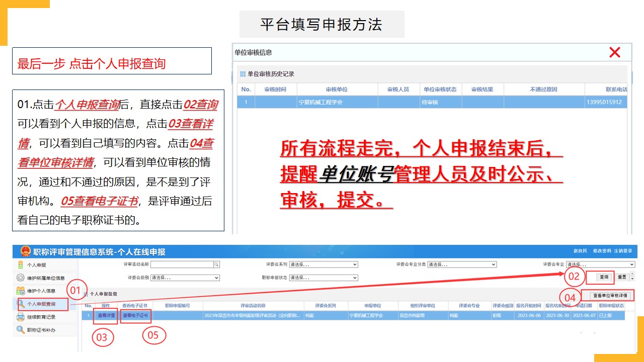Open the 评委会系列 dropdown
The height and width of the screenshot is (362, 644).
click(324, 264)
